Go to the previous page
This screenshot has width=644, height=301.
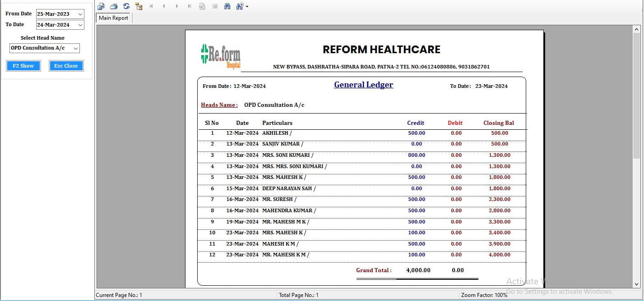(164, 6)
